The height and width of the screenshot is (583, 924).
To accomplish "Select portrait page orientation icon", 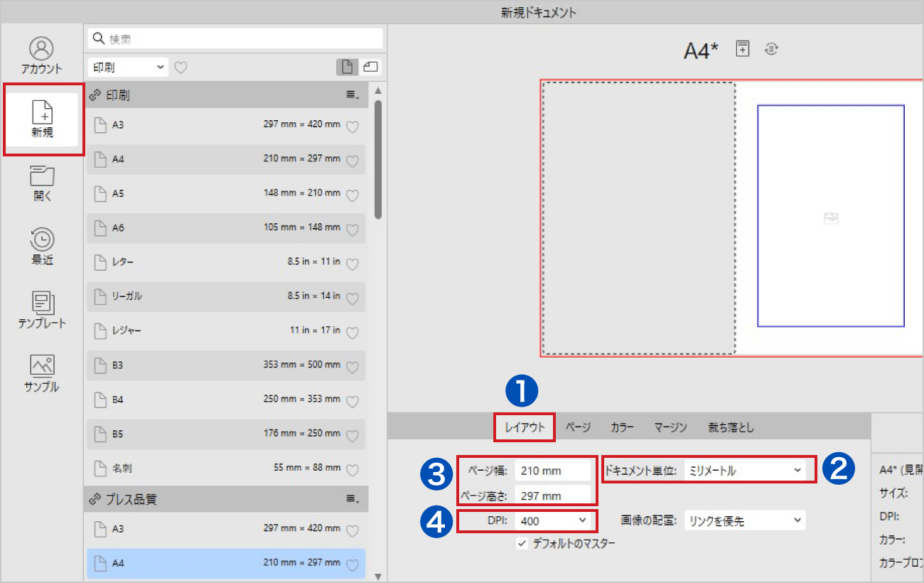I will [x=347, y=67].
